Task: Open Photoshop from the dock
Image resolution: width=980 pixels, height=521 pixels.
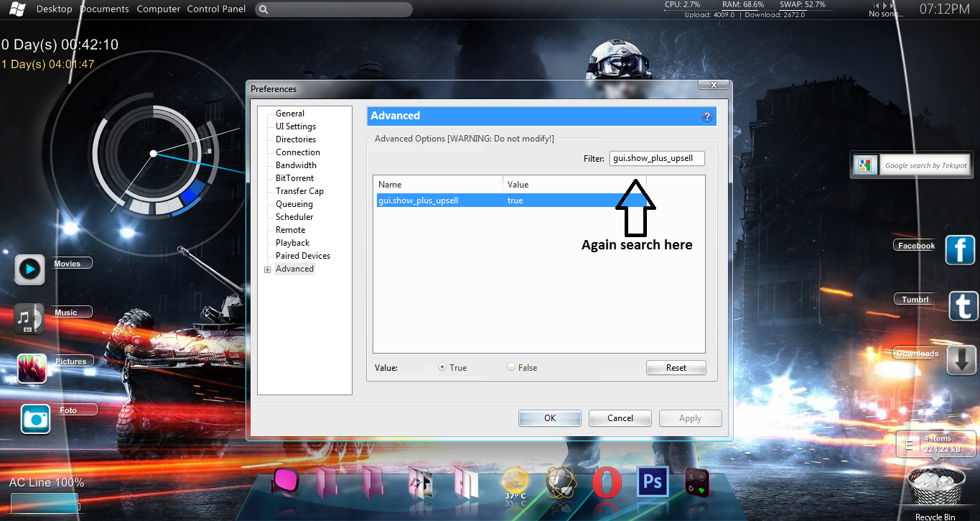Action: [x=653, y=481]
